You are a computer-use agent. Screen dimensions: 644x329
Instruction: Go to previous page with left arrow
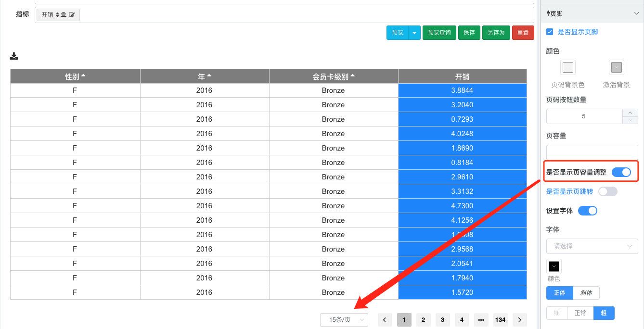385,320
